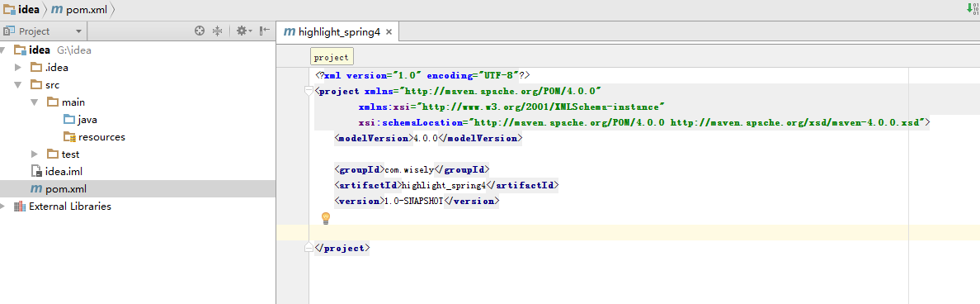Expand the test folder arrow
The height and width of the screenshot is (304, 980).
35,154
